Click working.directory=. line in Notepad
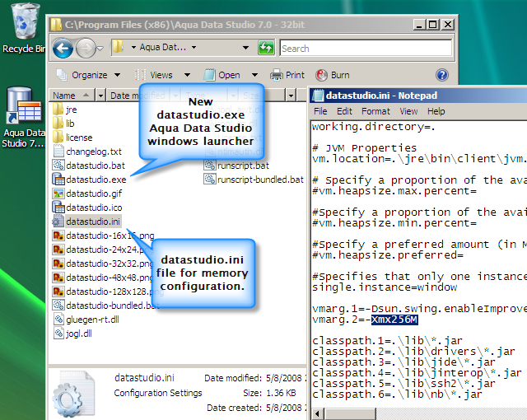This screenshot has height=420, width=527. [373, 127]
